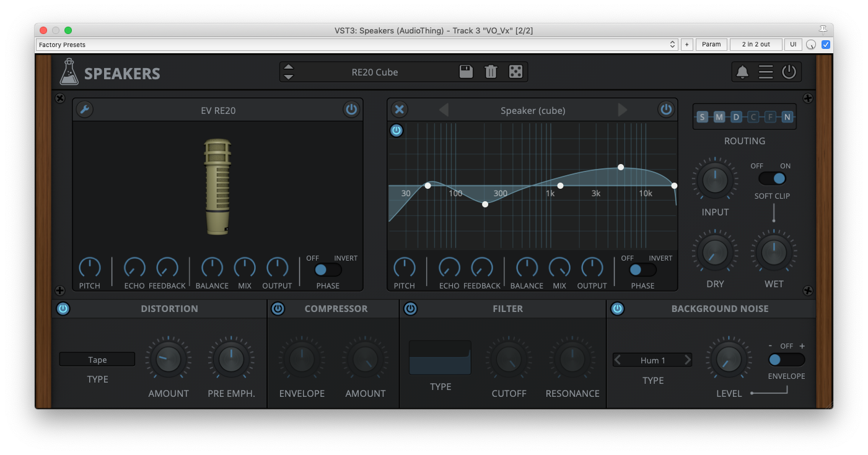Open the wrench settings on the EV RE20 module

85,110
